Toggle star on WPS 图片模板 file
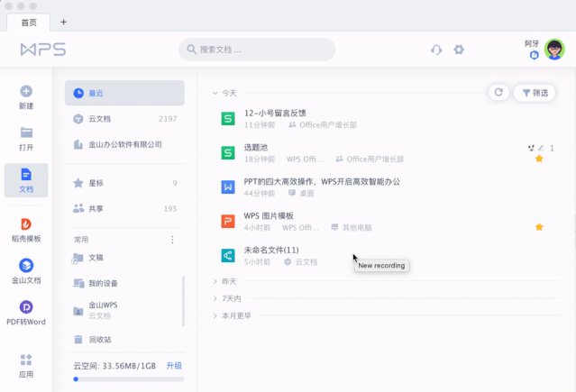Screen dimensions: 576x392 point(539,227)
